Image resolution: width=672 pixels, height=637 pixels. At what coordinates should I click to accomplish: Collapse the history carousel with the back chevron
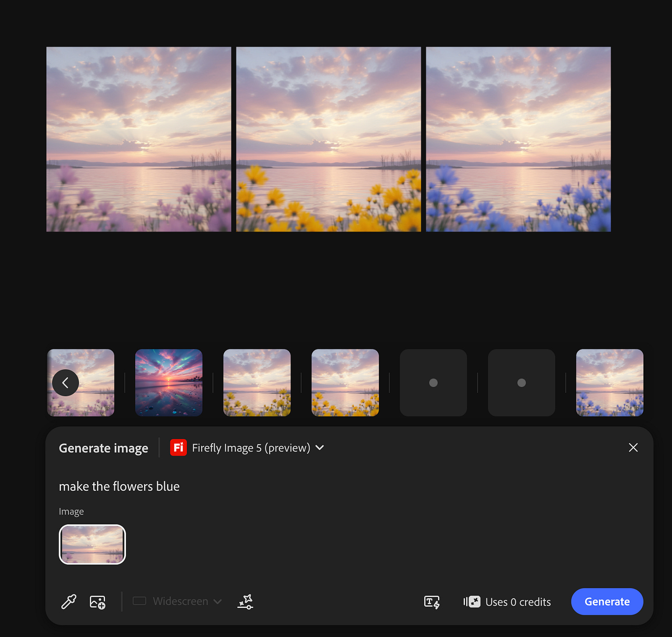tap(65, 382)
